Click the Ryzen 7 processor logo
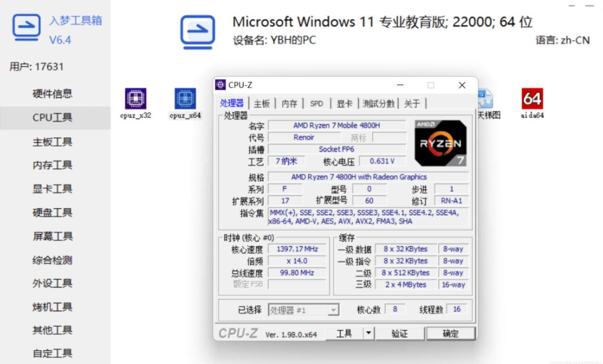This screenshot has width=603, height=364. tap(440, 143)
